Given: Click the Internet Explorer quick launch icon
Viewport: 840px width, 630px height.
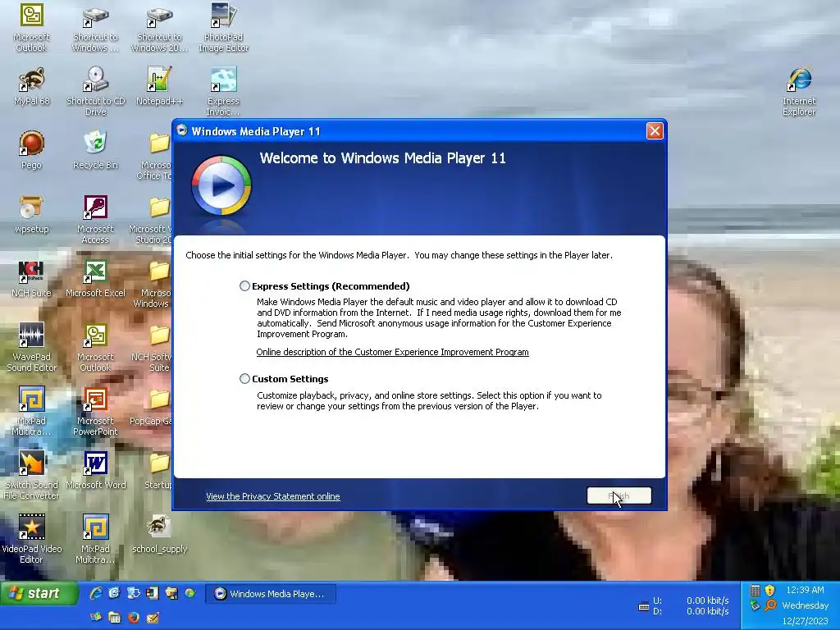Looking at the screenshot, I should [96, 593].
